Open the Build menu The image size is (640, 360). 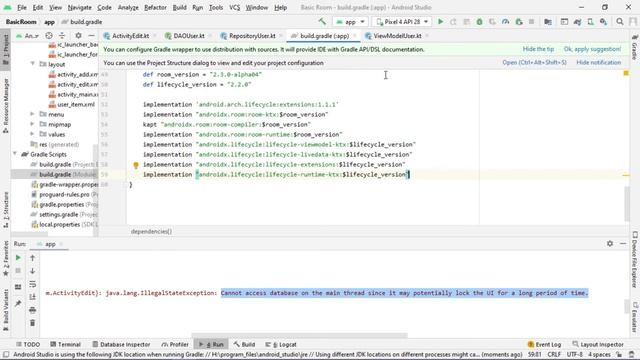179,7
